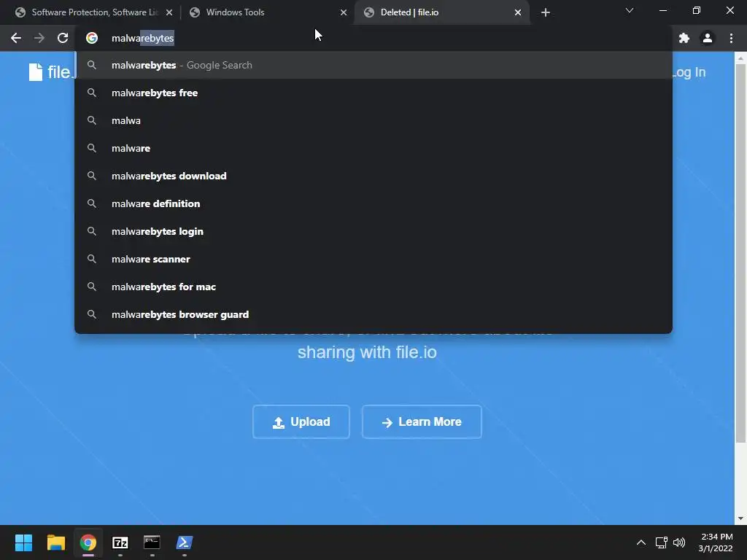Open the PowerShell taskbar icon
747x560 pixels.
[x=185, y=542]
